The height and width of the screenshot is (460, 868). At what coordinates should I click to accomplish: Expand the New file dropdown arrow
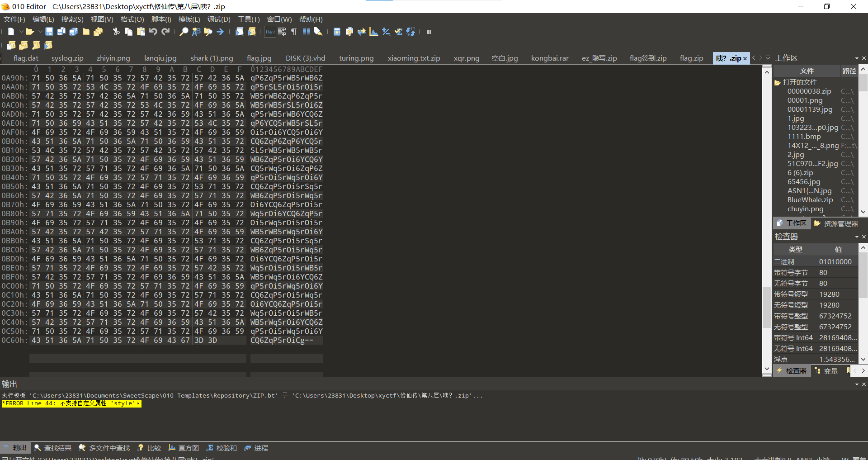click(21, 32)
